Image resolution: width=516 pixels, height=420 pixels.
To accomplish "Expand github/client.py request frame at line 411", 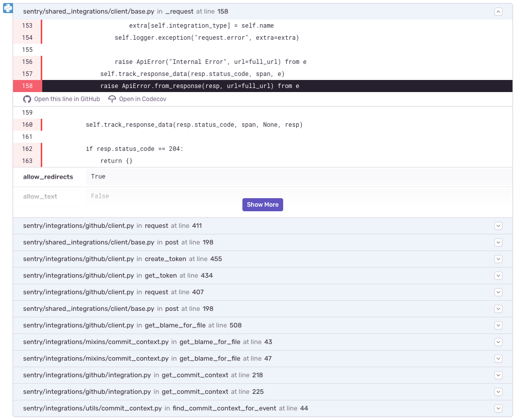I will coord(498,226).
